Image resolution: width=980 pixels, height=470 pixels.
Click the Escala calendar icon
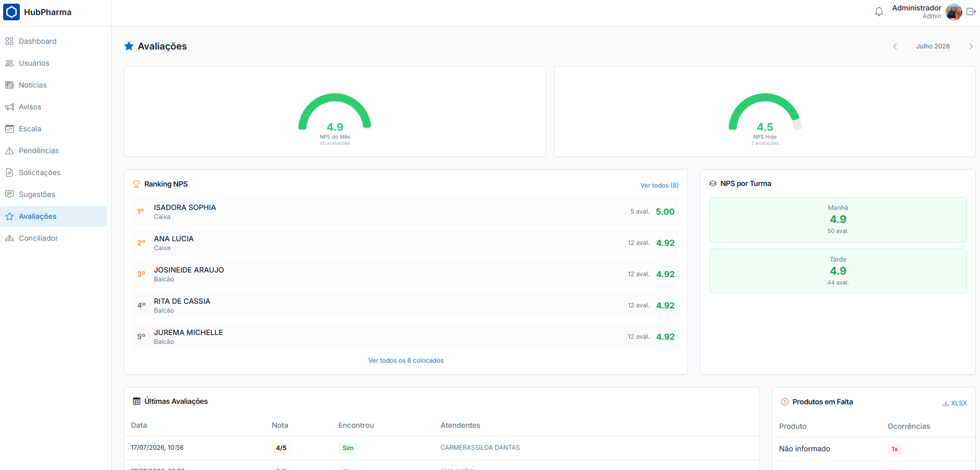click(9, 129)
